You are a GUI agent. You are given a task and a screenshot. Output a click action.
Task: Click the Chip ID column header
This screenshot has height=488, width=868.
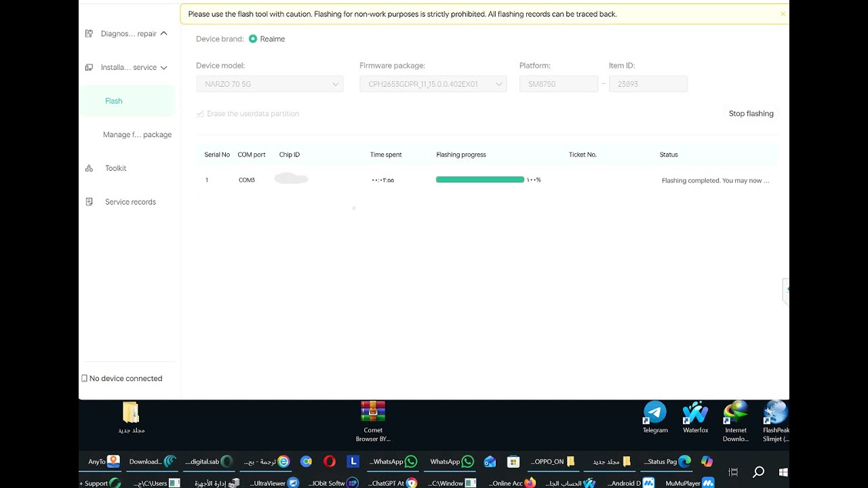click(x=290, y=155)
